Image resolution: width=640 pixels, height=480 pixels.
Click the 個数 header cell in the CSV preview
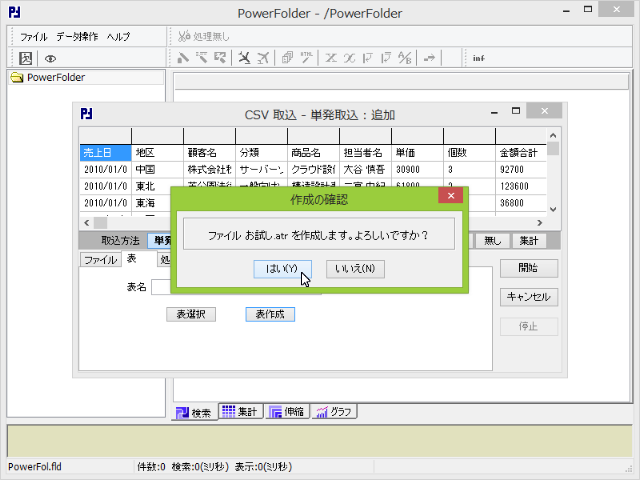(469, 153)
